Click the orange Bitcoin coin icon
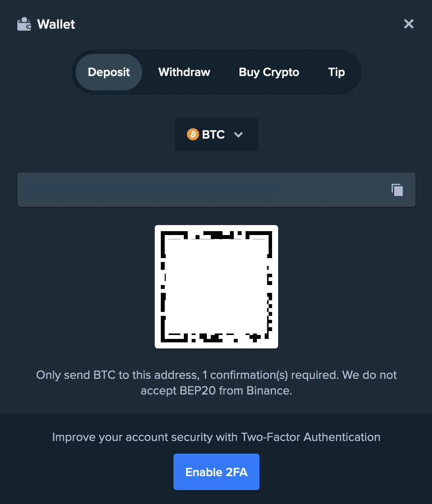Image resolution: width=432 pixels, height=504 pixels. (193, 134)
